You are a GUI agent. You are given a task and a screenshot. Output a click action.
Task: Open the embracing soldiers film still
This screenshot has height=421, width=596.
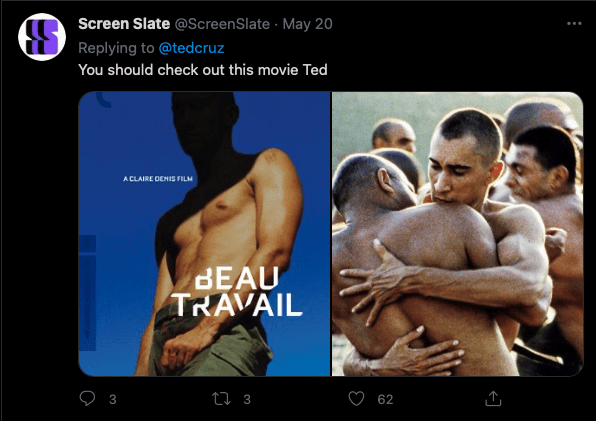(x=458, y=234)
